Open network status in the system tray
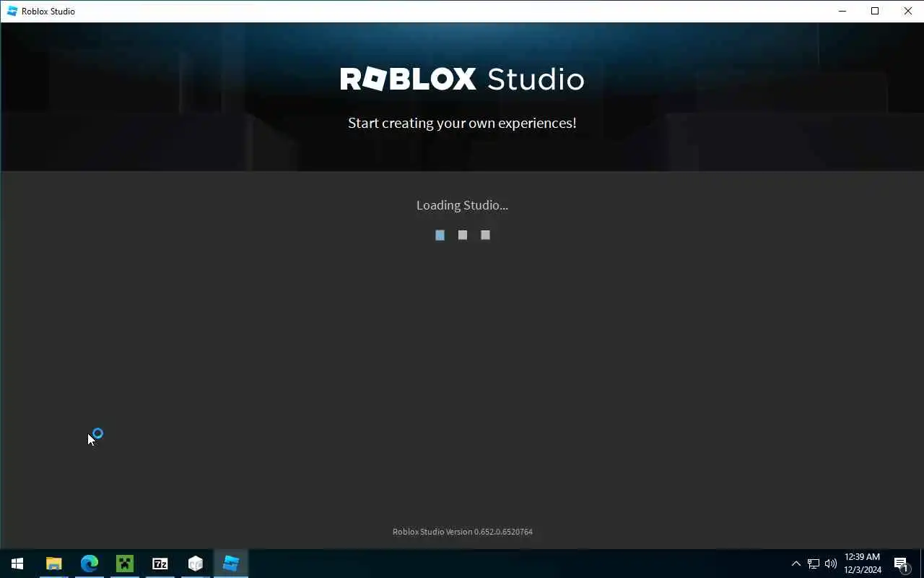Screen dimensions: 924x578 (813, 564)
